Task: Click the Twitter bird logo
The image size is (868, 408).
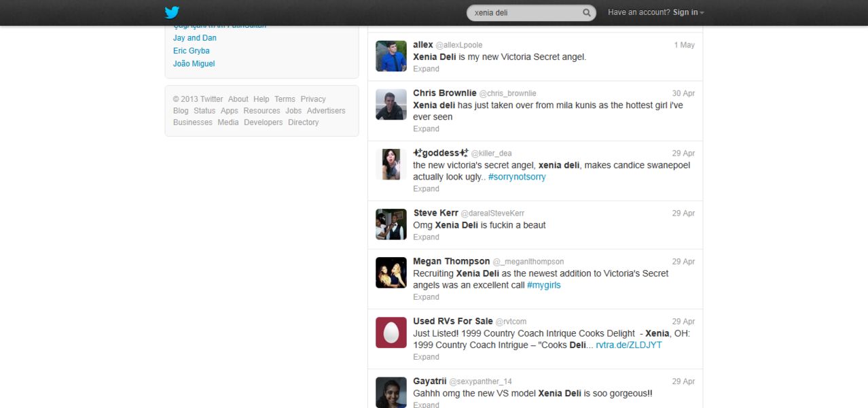Action: pyautogui.click(x=172, y=12)
